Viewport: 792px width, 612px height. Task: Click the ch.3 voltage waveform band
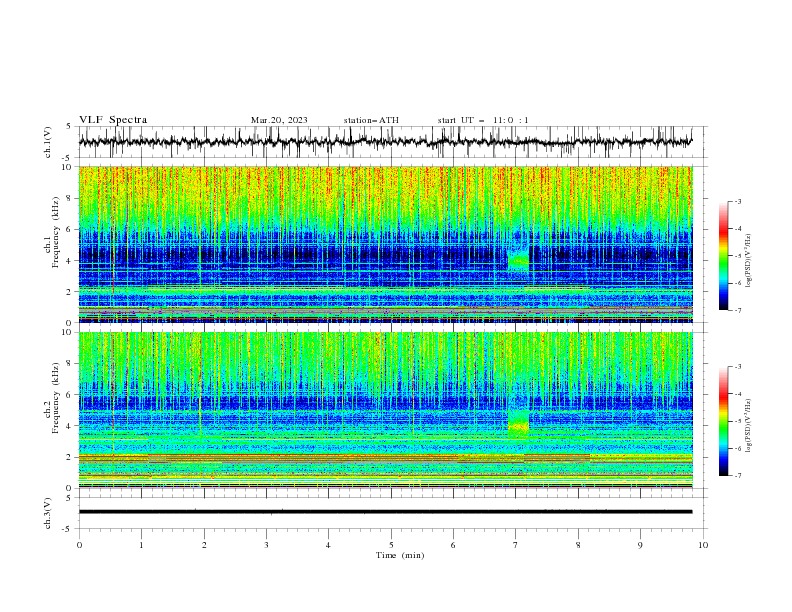tap(385, 512)
